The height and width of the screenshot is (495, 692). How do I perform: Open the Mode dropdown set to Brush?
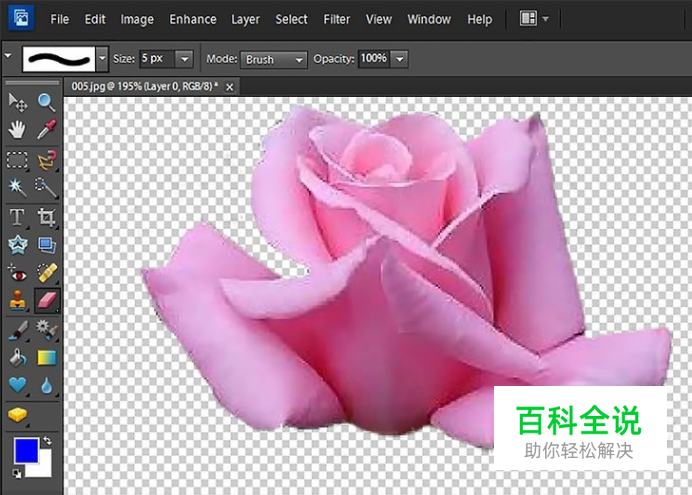274,60
